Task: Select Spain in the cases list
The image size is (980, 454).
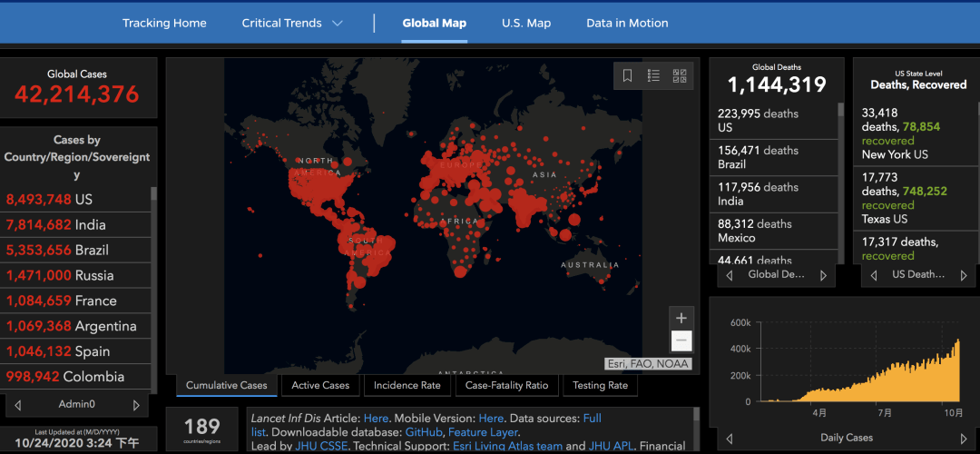Action: (75, 351)
